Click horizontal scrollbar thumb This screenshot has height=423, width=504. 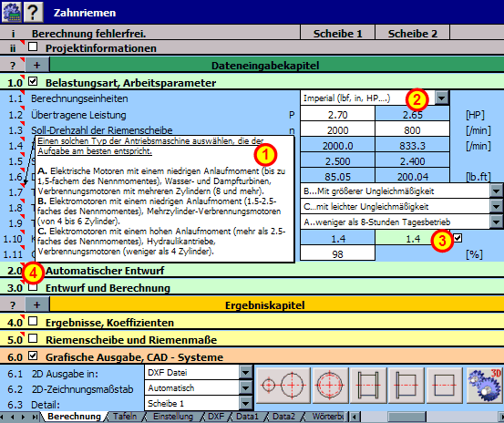(x=406, y=417)
